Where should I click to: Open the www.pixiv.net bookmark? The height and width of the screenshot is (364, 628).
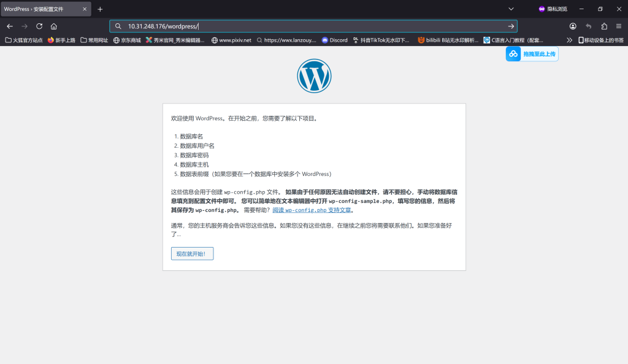click(x=231, y=40)
